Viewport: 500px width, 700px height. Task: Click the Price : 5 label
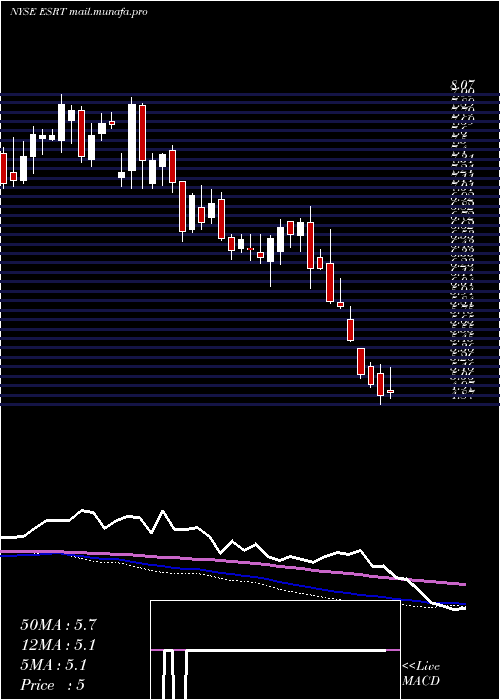[53, 685]
